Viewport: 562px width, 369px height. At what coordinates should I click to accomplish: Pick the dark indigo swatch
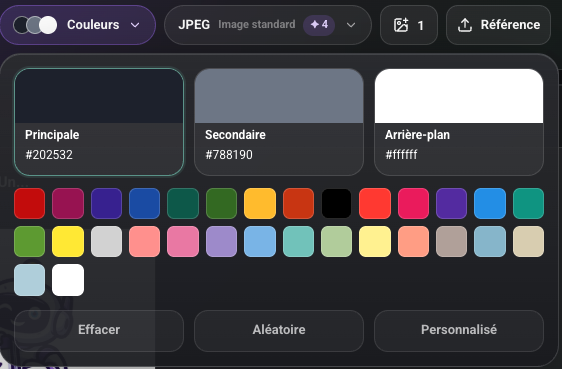(106, 203)
